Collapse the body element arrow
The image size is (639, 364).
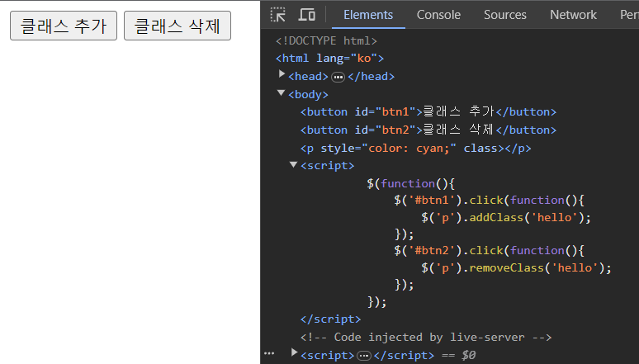tap(281, 93)
